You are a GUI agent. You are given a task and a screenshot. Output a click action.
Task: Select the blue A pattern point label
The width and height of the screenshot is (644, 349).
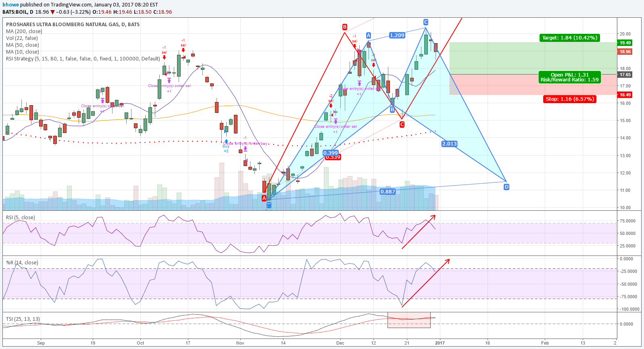point(369,35)
